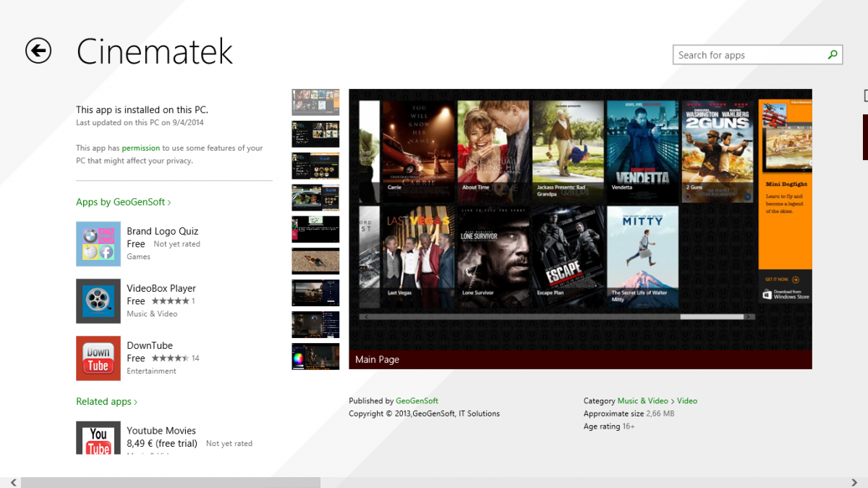Show seventh screenshot thumbnail

315,293
